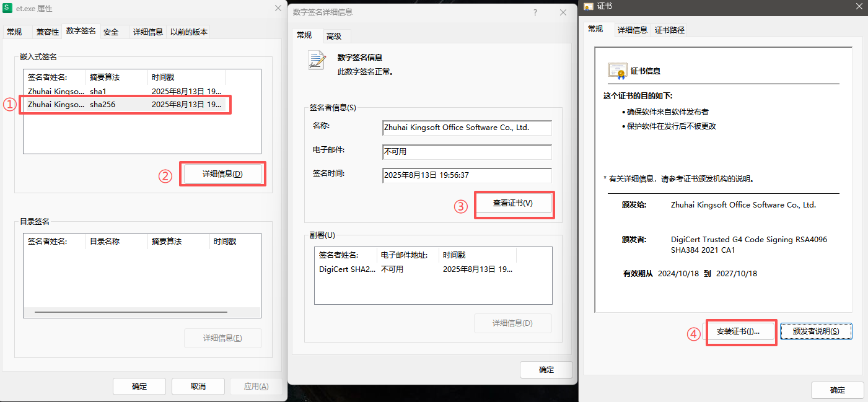Click the 详细信息(D) button
The width and height of the screenshot is (868, 402).
tap(222, 174)
